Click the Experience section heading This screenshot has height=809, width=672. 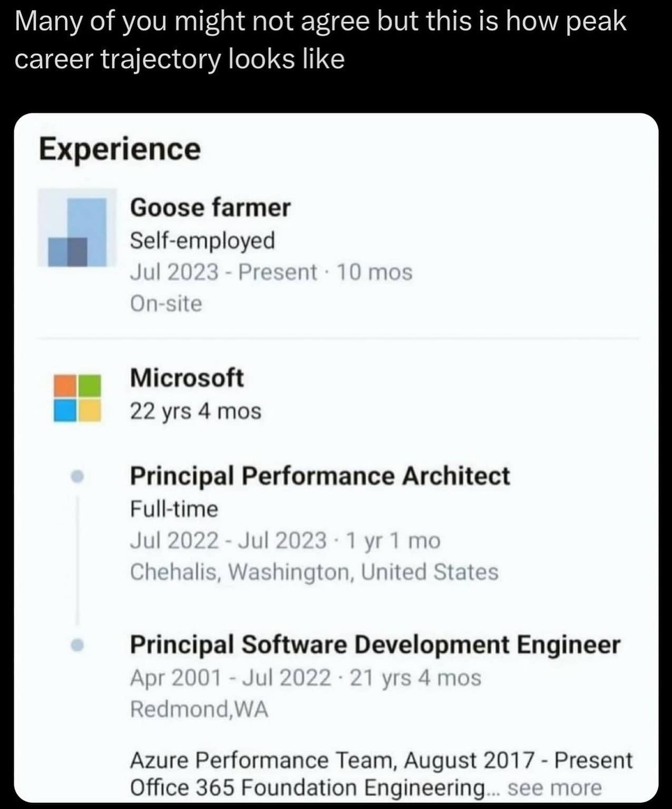[120, 149]
